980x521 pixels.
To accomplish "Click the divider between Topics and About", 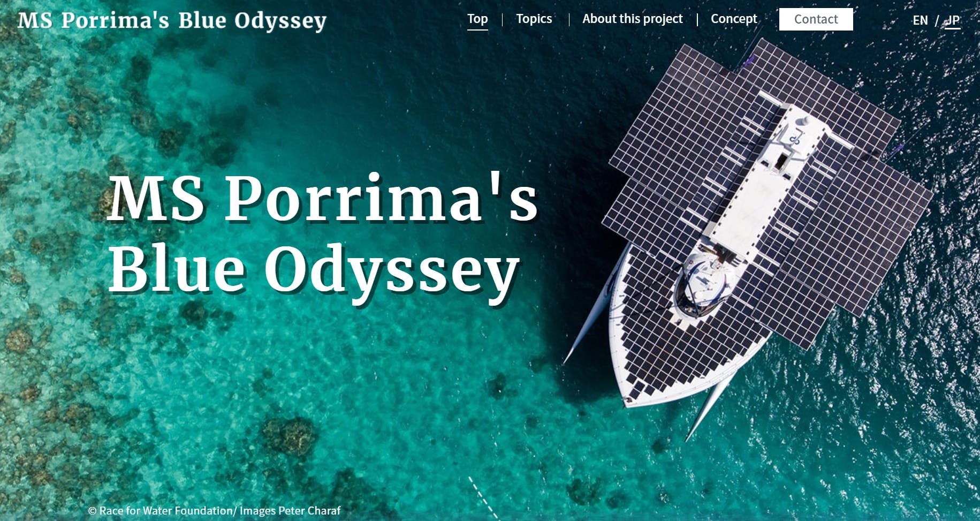I will click(x=568, y=20).
